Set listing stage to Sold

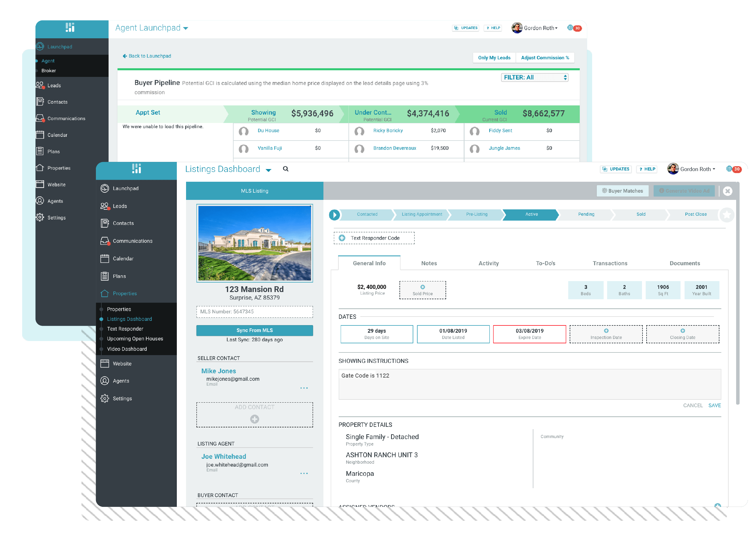(641, 215)
